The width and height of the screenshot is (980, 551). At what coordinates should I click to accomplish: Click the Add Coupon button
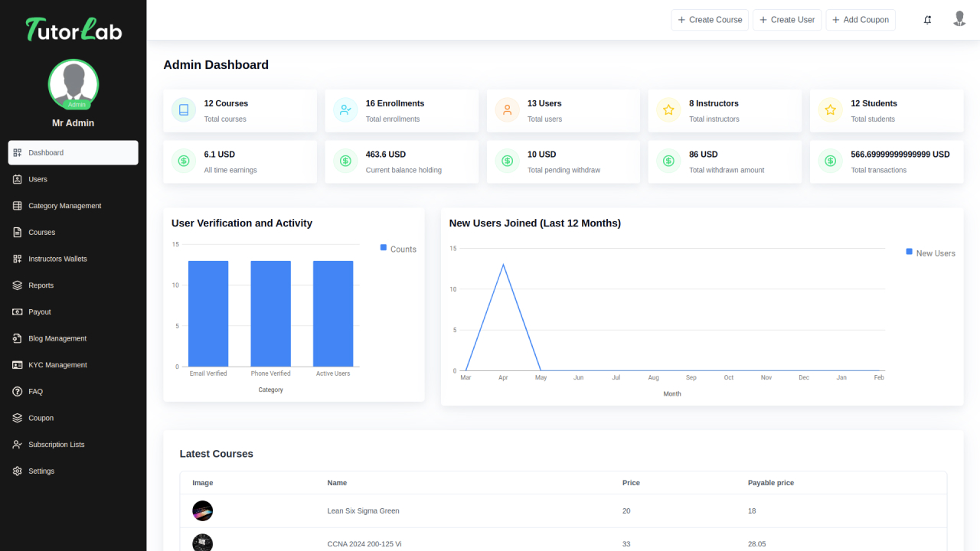(x=861, y=20)
